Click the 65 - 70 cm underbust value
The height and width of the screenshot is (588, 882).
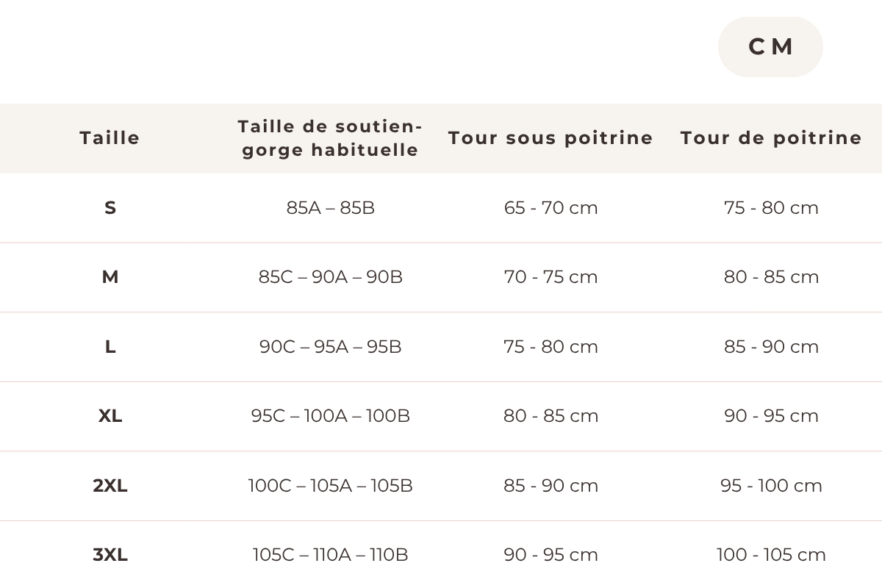tap(551, 208)
